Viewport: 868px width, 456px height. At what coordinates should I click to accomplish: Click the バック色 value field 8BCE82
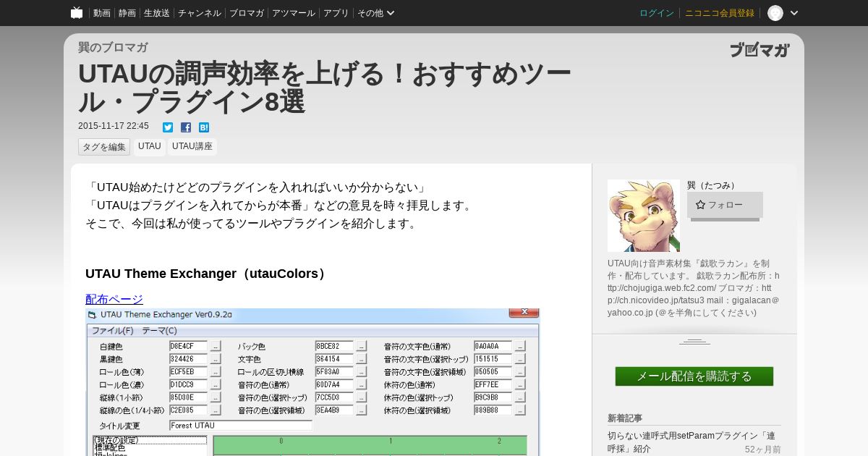click(x=334, y=347)
